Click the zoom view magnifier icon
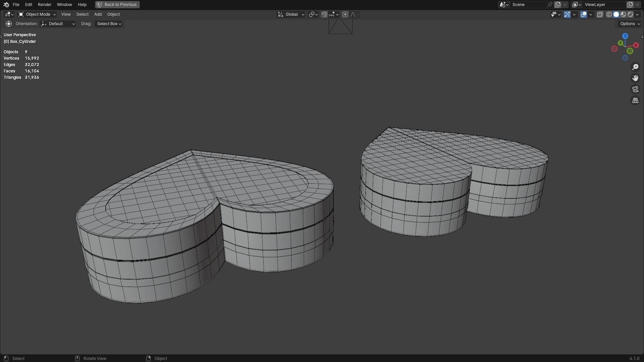 click(635, 67)
